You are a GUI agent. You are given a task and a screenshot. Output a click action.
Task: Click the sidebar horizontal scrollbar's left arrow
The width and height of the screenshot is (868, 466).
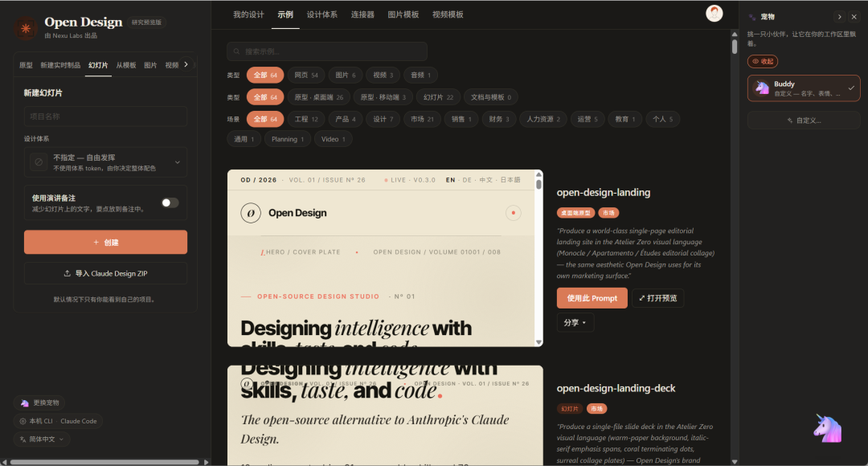tap(5, 462)
